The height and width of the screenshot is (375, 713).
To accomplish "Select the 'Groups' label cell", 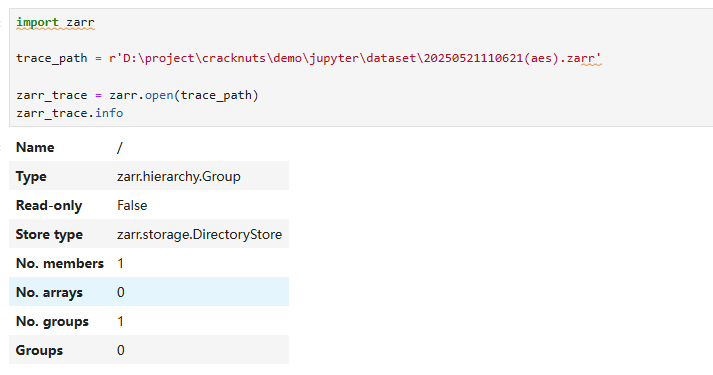I will pos(39,350).
